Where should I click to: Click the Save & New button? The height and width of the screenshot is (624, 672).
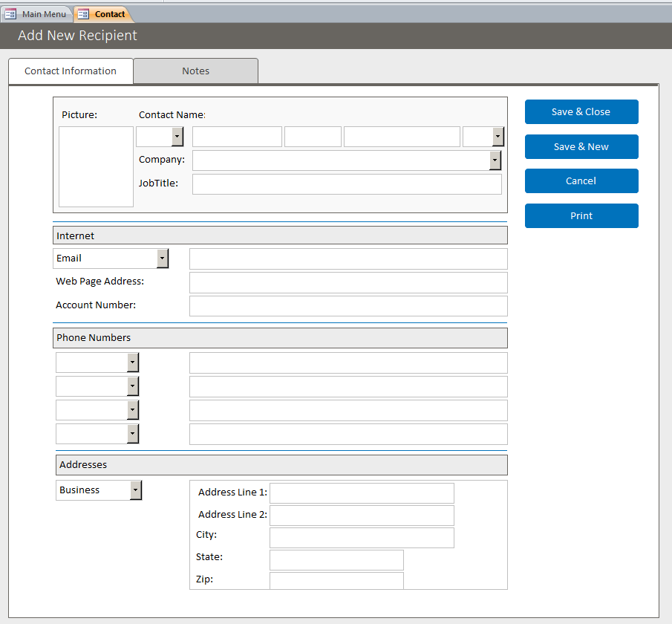pyautogui.click(x=581, y=146)
